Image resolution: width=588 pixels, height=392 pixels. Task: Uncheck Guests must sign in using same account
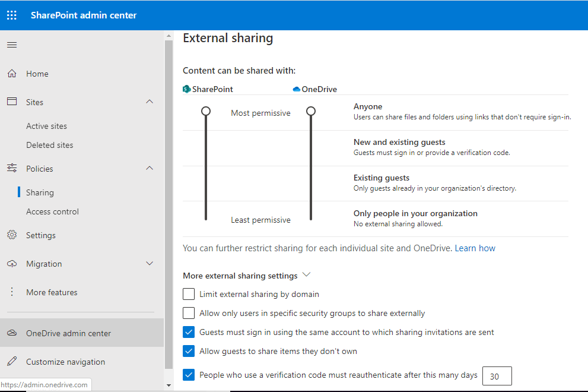click(189, 332)
